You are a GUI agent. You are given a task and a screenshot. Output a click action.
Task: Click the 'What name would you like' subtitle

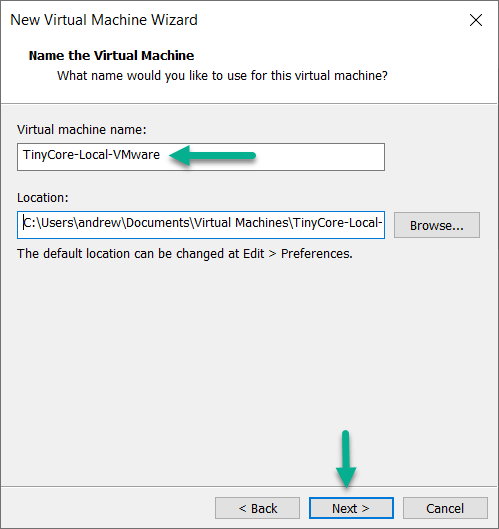tap(222, 76)
